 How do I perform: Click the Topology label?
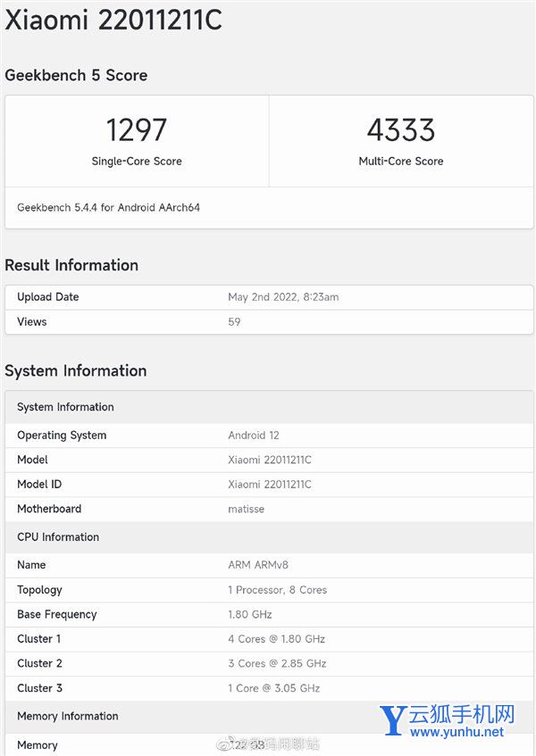coord(39,590)
